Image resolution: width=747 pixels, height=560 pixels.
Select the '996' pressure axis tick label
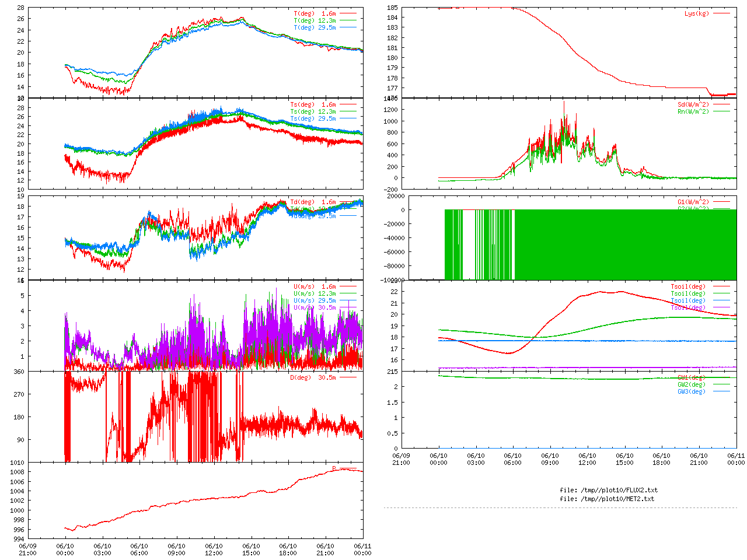[x=19, y=530]
